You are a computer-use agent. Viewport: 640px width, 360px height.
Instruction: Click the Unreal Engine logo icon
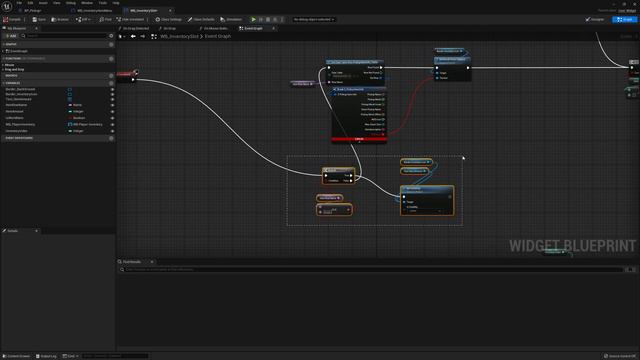[7, 6]
